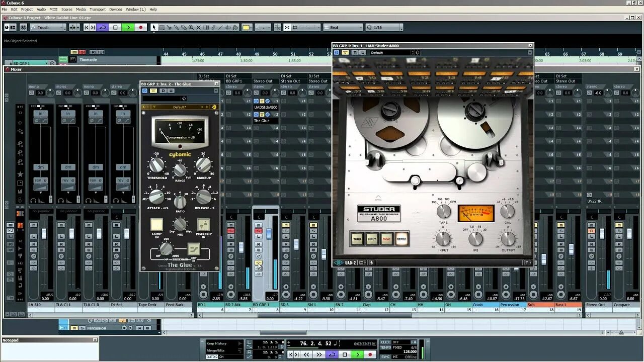Viewport: 644px width, 362px height.
Task: Choose the yellow Color tool in toolbar
Action: pyautogui.click(x=246, y=27)
